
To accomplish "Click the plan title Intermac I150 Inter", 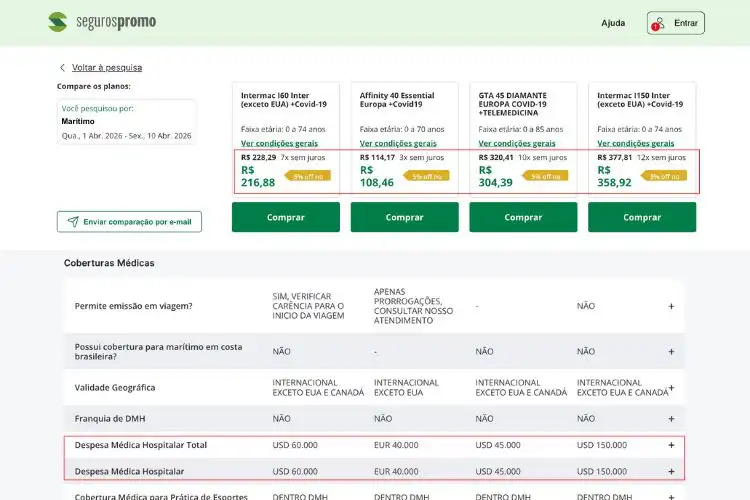I will click(640, 100).
